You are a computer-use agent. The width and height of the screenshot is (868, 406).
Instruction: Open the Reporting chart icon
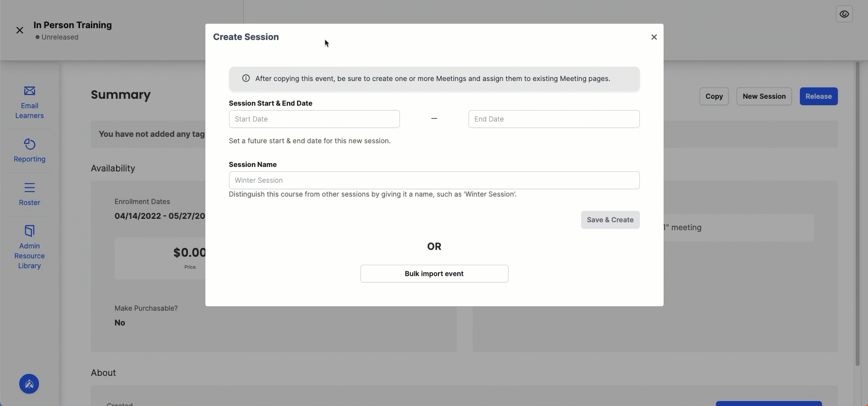[x=30, y=144]
